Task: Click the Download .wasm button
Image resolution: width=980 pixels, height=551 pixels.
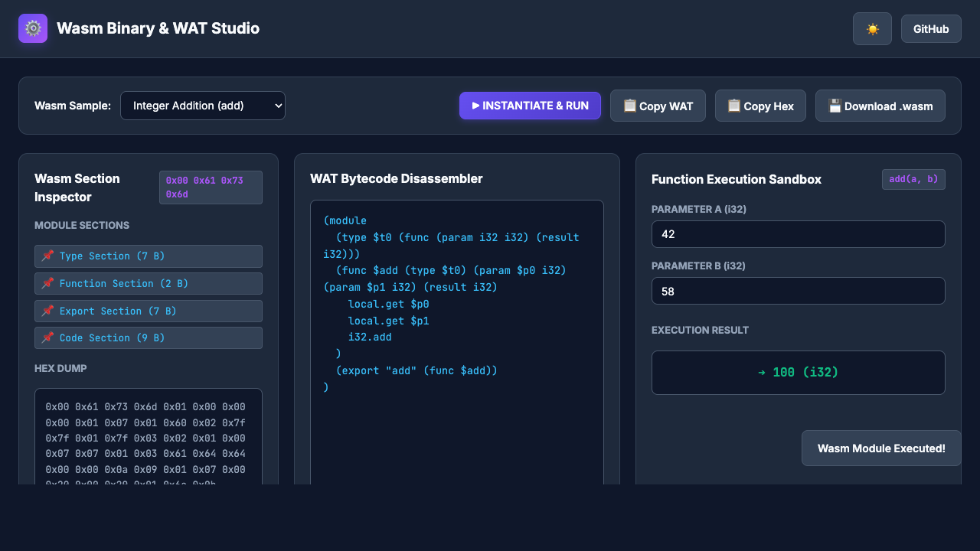Action: click(880, 106)
